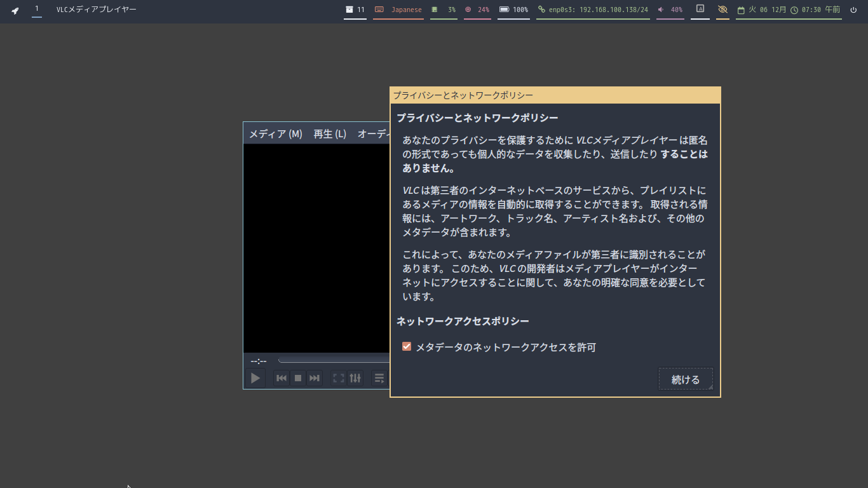Click the battery 100% indicator
The image size is (868, 488).
[513, 10]
